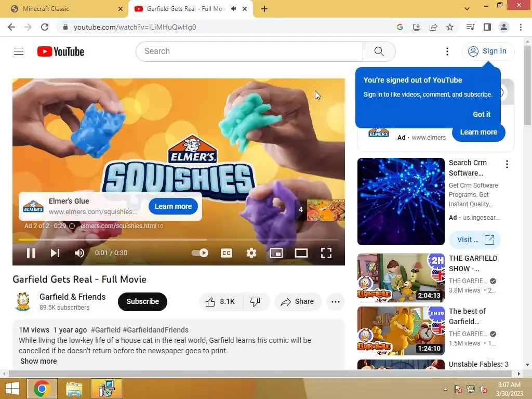Open more actions ellipsis below video

coord(336,302)
